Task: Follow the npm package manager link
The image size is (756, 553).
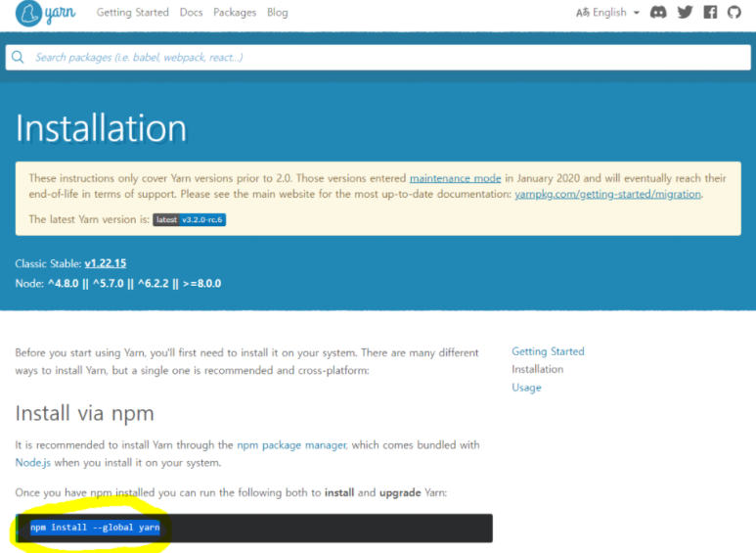Action: tap(291, 445)
